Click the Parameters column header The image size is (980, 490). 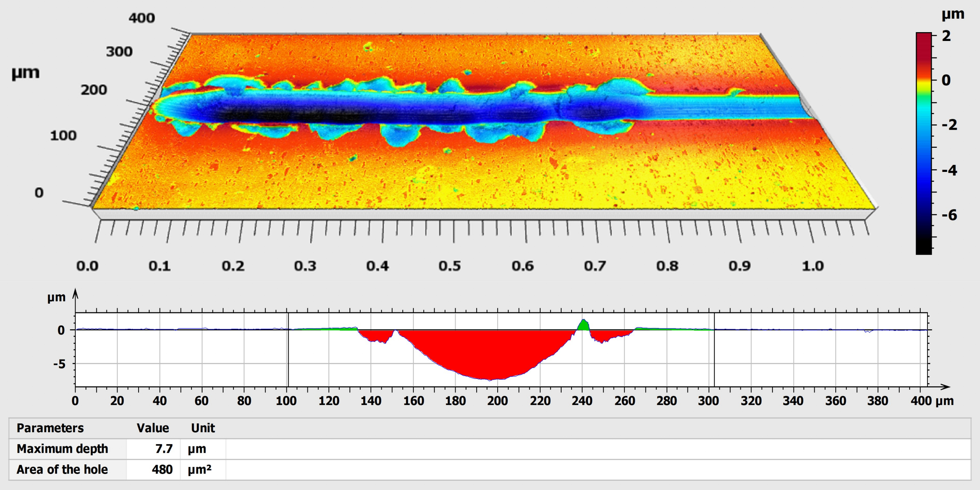pos(50,428)
